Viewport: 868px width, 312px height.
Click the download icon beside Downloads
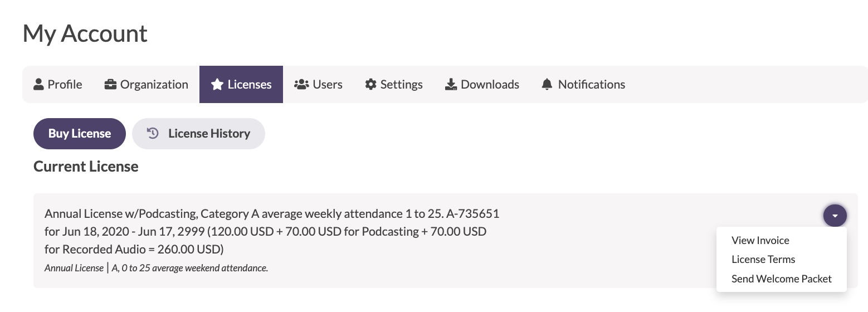pyautogui.click(x=451, y=84)
